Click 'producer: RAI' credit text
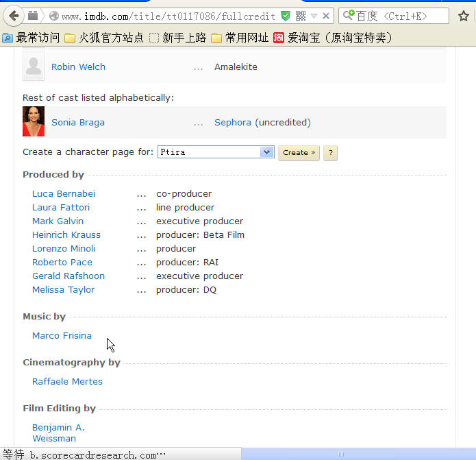This screenshot has height=460, width=476. tap(187, 262)
